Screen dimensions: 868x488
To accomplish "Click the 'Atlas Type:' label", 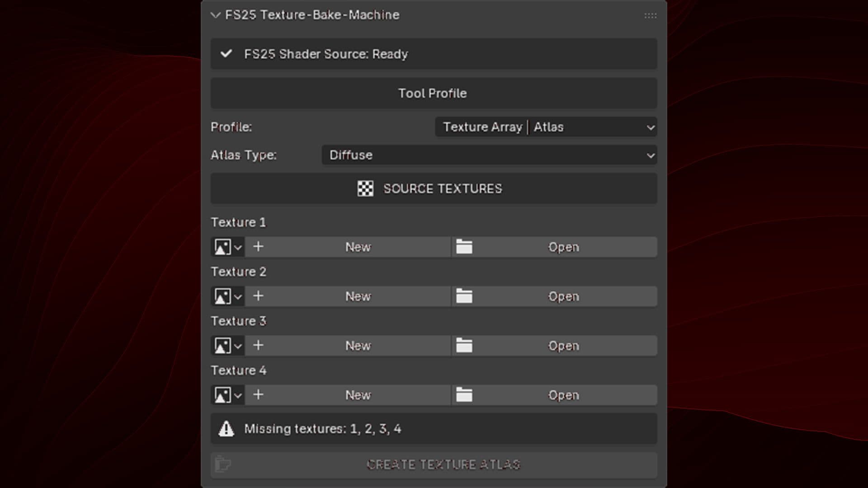I will 244,155.
